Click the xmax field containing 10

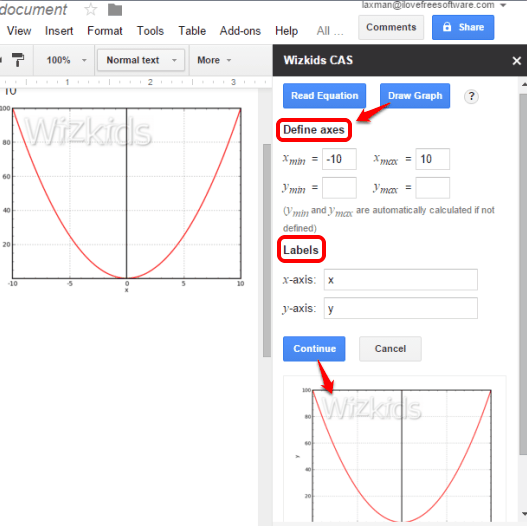click(433, 159)
